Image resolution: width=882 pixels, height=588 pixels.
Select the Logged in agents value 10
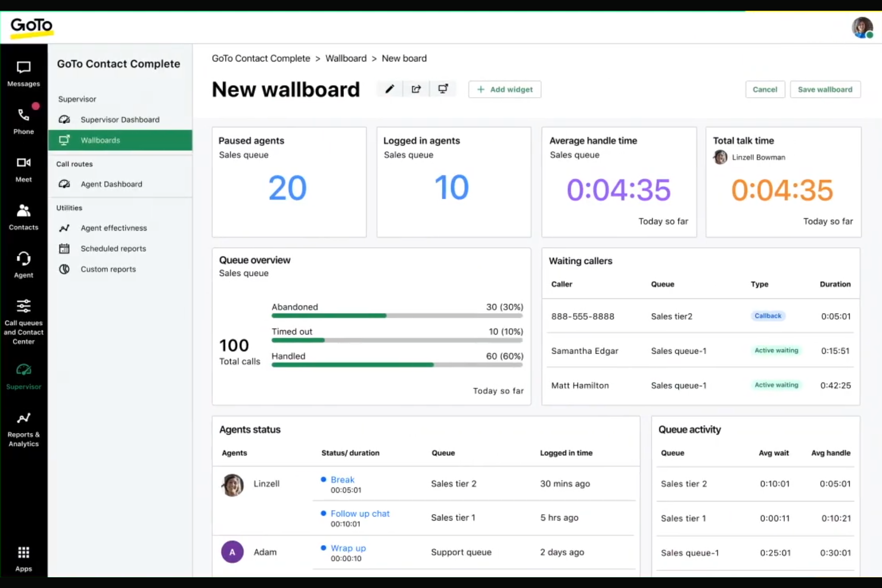click(x=452, y=187)
